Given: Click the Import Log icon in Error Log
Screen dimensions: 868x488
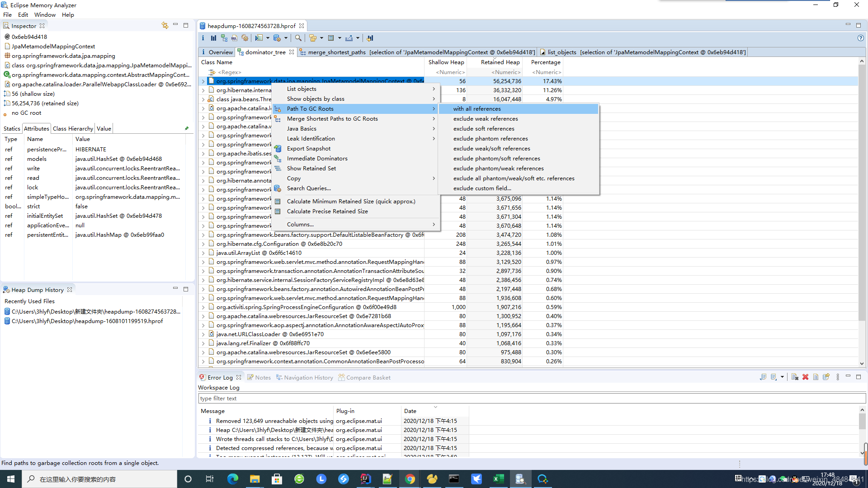Looking at the screenshot, I should click(x=774, y=377).
